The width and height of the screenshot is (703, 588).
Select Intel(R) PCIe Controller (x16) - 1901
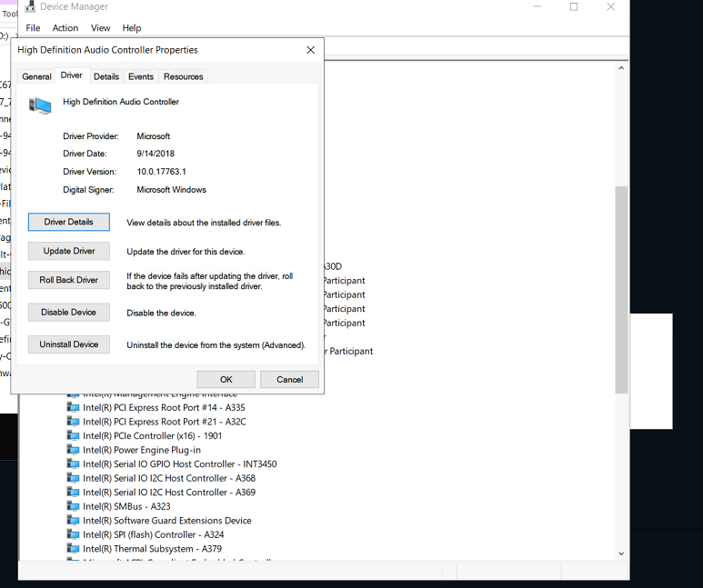pyautogui.click(x=153, y=435)
